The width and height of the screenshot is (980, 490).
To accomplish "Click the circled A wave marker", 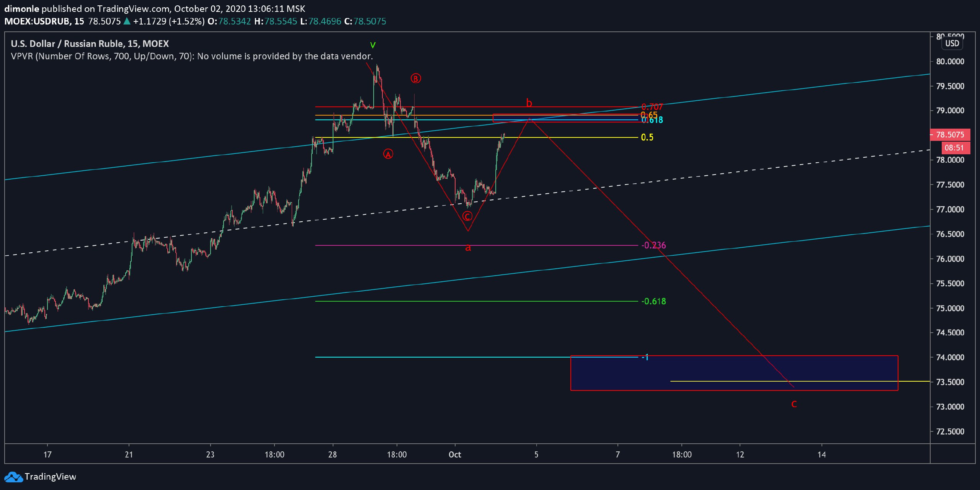I will point(388,154).
